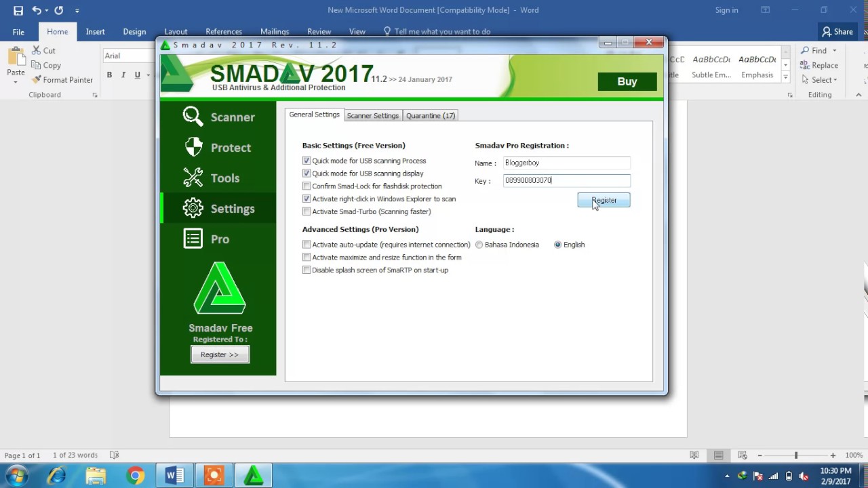Open the Settings gear section
Screen dimensions: 868x488
[x=193, y=209]
